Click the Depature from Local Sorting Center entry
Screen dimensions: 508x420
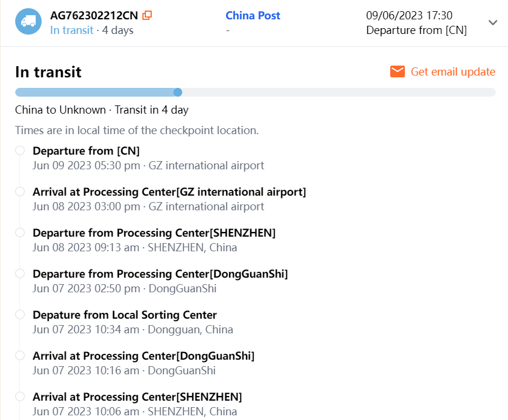coord(125,315)
